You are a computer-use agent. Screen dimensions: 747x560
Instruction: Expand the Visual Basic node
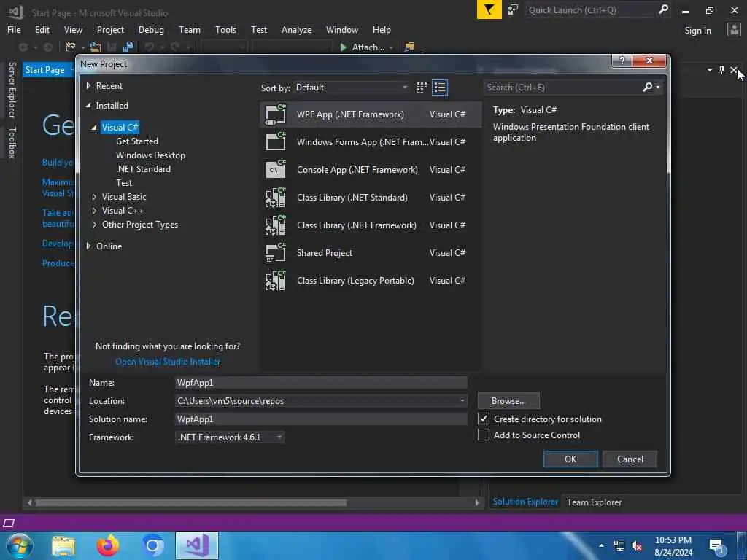tap(94, 197)
